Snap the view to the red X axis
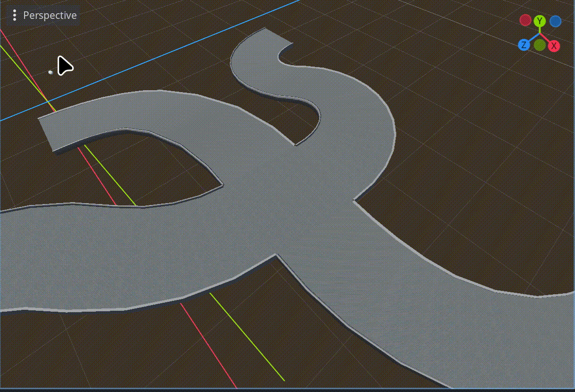Screen dimensions: 575x392 click(554, 46)
